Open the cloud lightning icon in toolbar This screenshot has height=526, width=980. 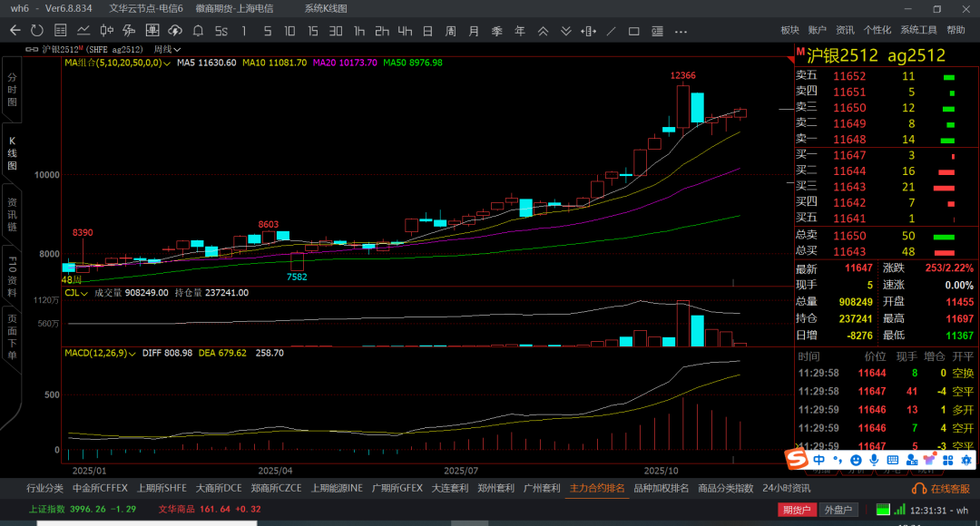coord(175,31)
